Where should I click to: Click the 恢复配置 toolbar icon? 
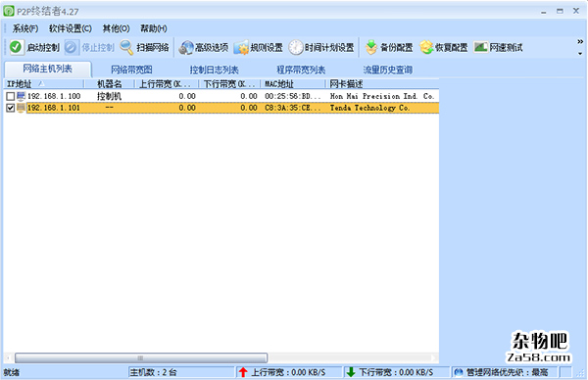pyautogui.click(x=426, y=47)
